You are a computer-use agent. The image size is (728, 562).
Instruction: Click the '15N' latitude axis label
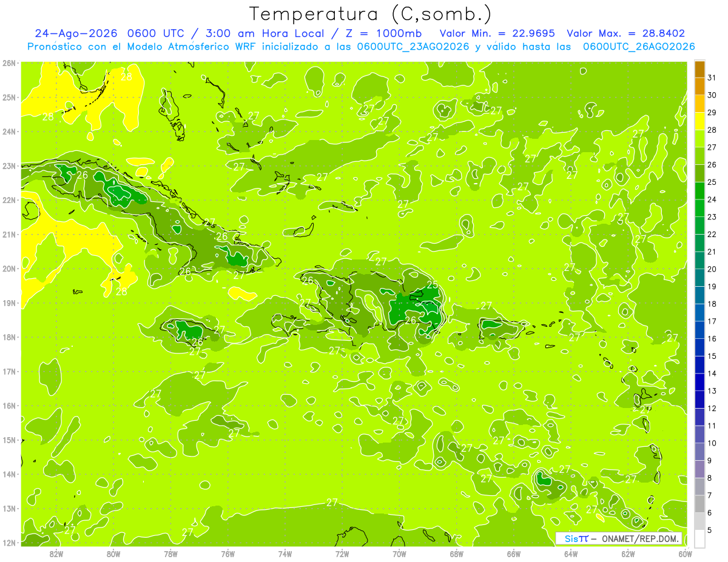coord(8,440)
